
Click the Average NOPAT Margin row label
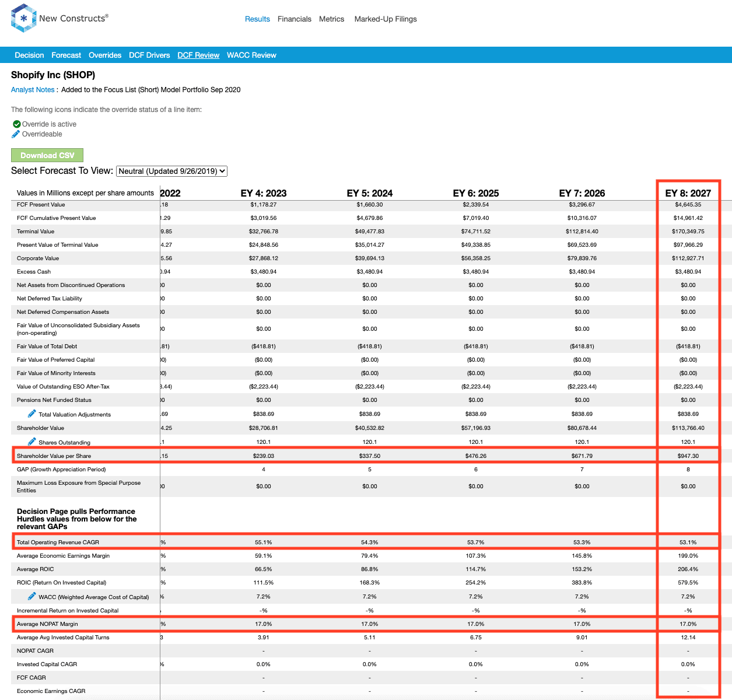point(47,624)
